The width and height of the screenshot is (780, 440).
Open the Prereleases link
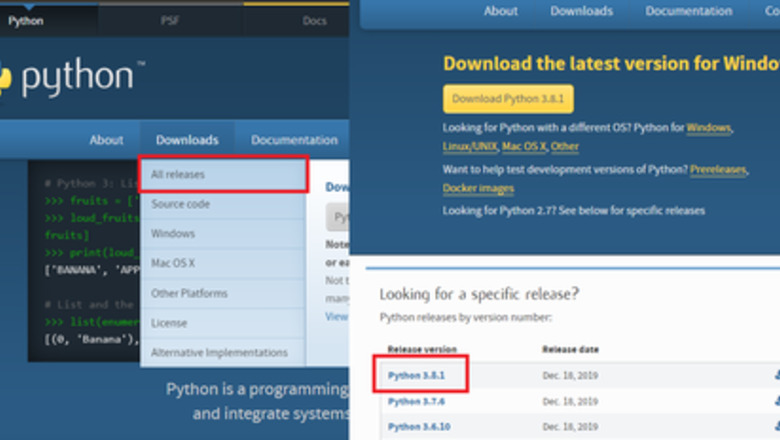click(717, 170)
